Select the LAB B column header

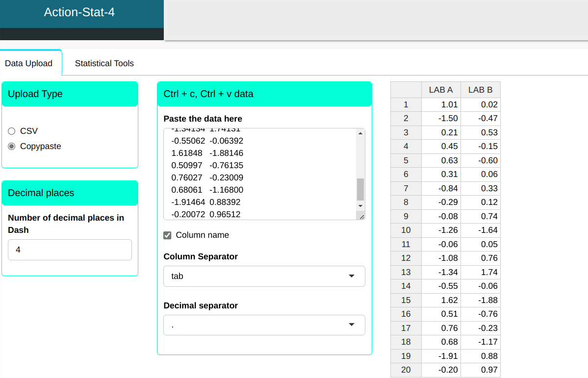pyautogui.click(x=480, y=90)
